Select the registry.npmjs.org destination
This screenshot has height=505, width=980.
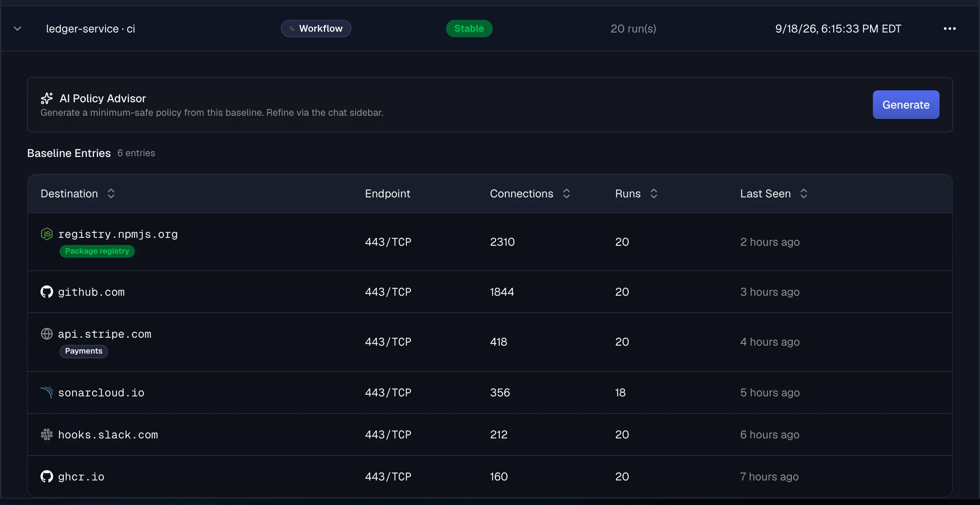coord(118,234)
